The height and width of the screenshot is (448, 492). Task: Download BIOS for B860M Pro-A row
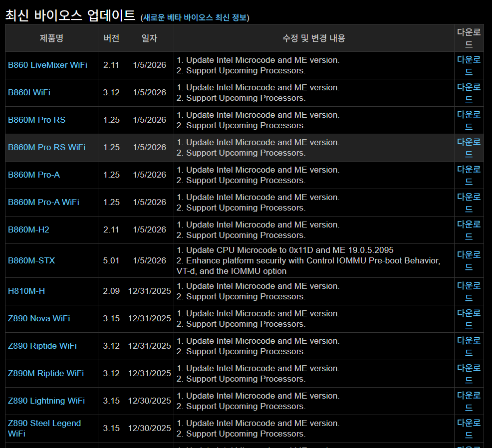click(x=469, y=175)
